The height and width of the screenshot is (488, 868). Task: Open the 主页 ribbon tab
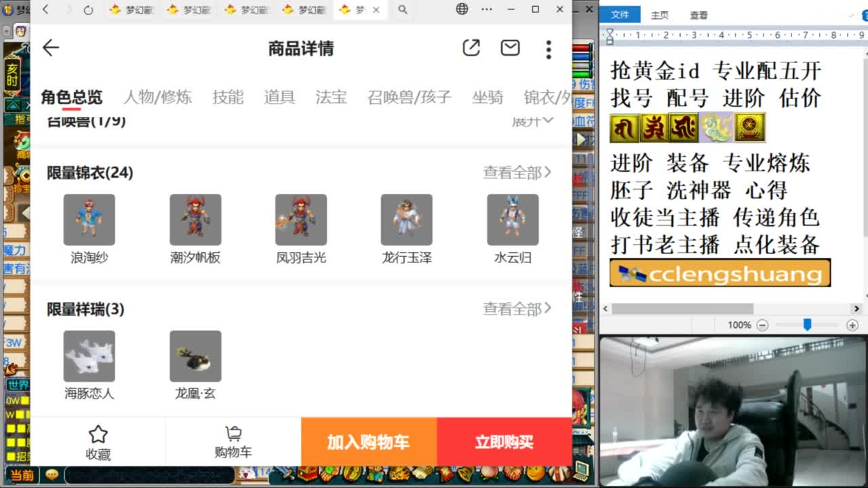click(659, 15)
